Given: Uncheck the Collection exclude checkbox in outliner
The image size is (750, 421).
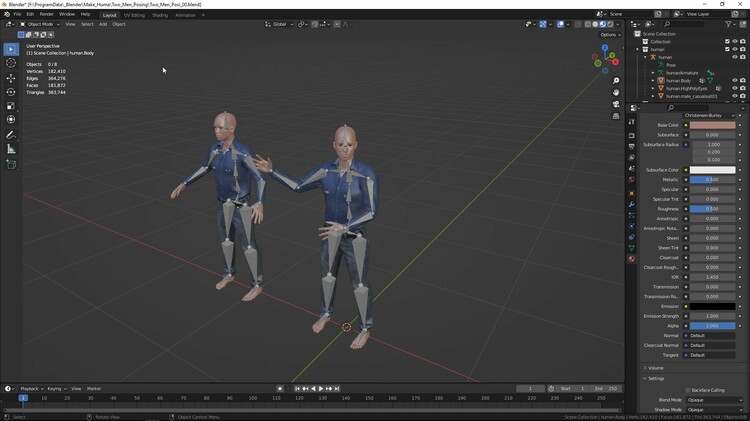Looking at the screenshot, I should click(726, 41).
